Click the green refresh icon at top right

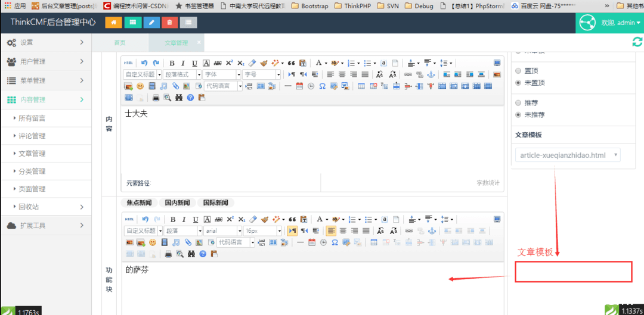tap(637, 42)
